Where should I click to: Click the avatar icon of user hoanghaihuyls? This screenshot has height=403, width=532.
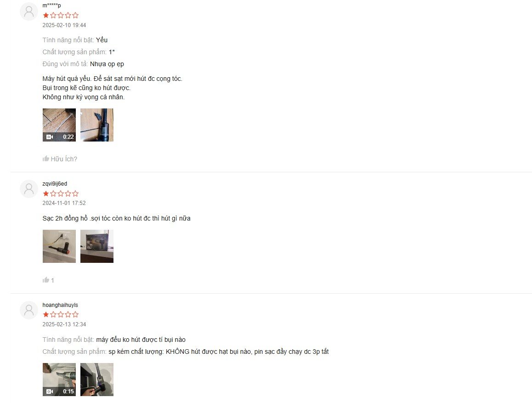(29, 310)
